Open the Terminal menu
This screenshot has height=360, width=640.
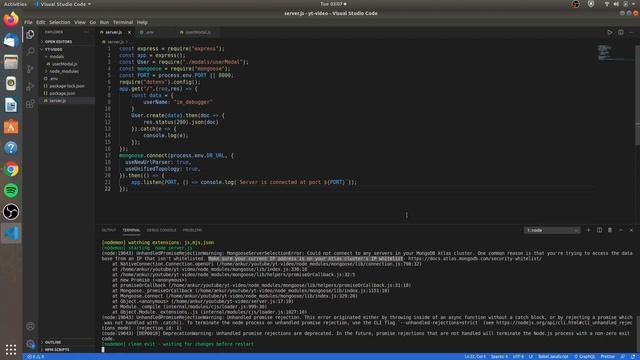pos(123,22)
